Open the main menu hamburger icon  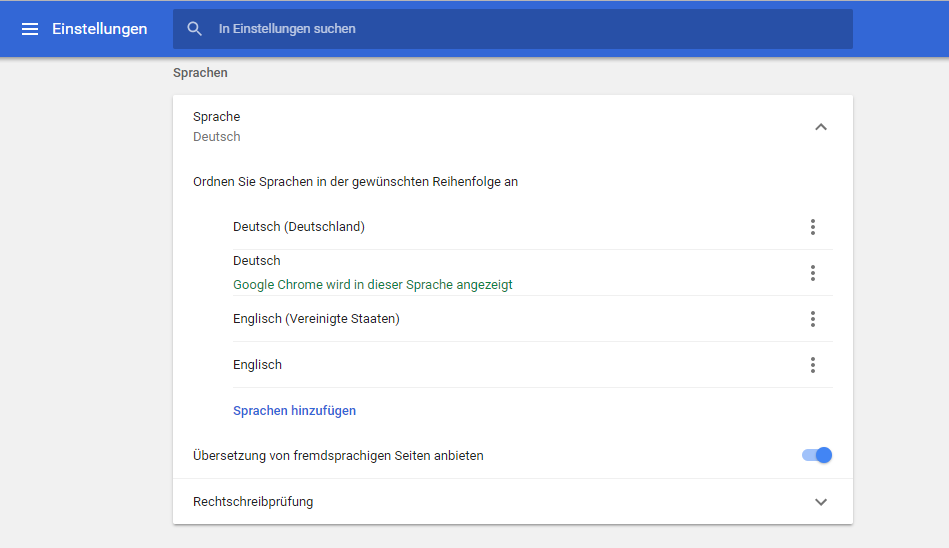tap(31, 29)
